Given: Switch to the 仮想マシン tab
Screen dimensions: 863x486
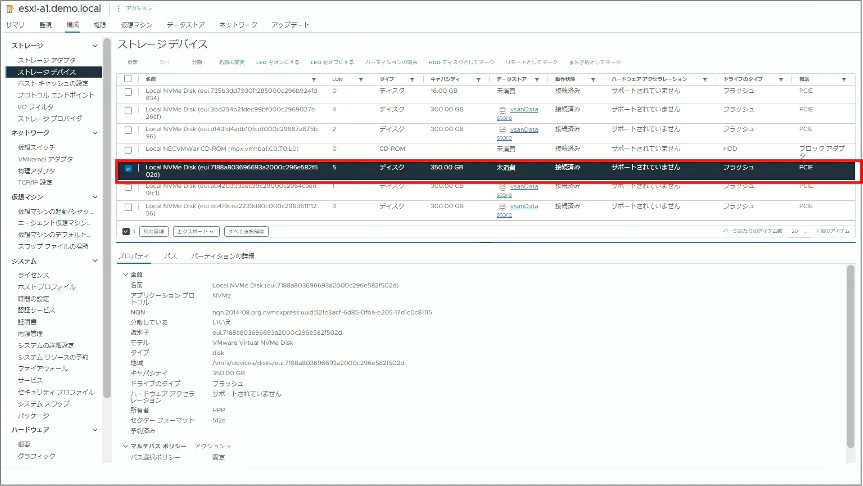Looking at the screenshot, I should click(136, 25).
